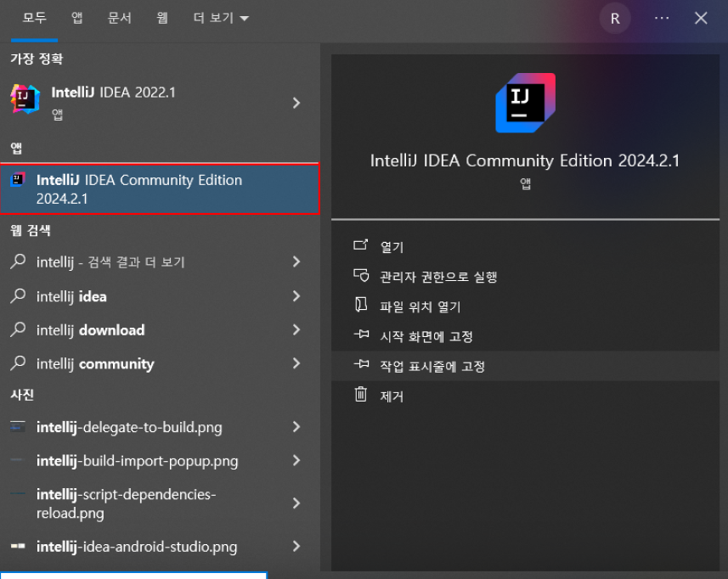The height and width of the screenshot is (579, 728).
Task: Open photo intellij-idea-android-studio.png
Action: click(160, 547)
